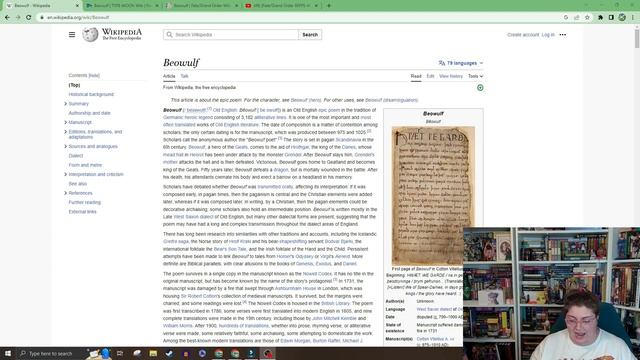Image resolution: width=640 pixels, height=360 pixels.
Task: Open a new browser tab with plus
Action: point(329,6)
